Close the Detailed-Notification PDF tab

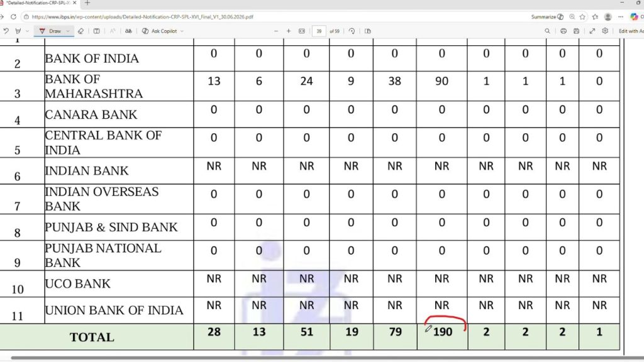click(75, 3)
